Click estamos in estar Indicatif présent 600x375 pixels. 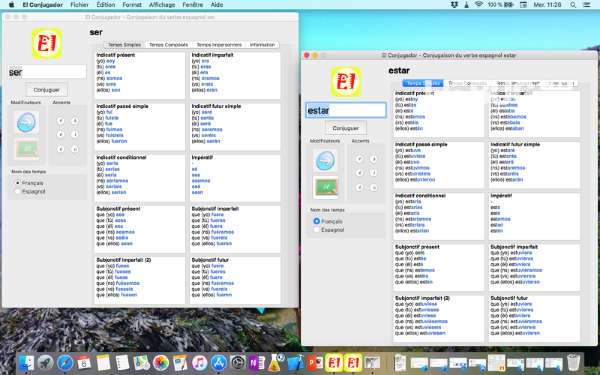[415, 117]
